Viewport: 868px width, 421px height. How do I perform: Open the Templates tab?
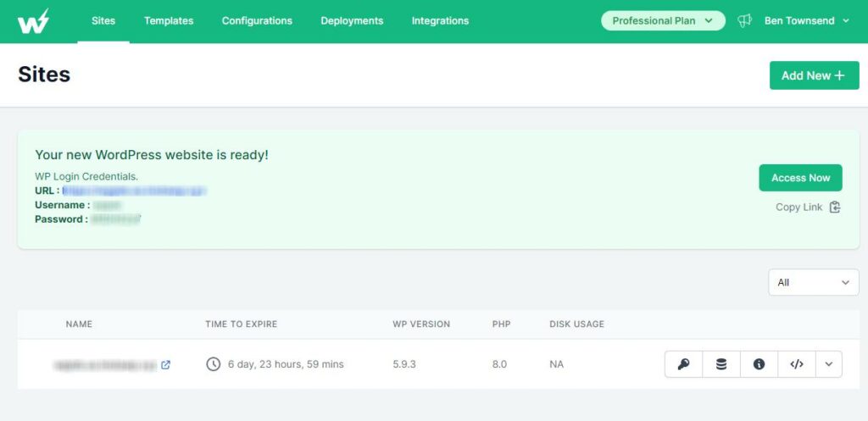click(169, 21)
